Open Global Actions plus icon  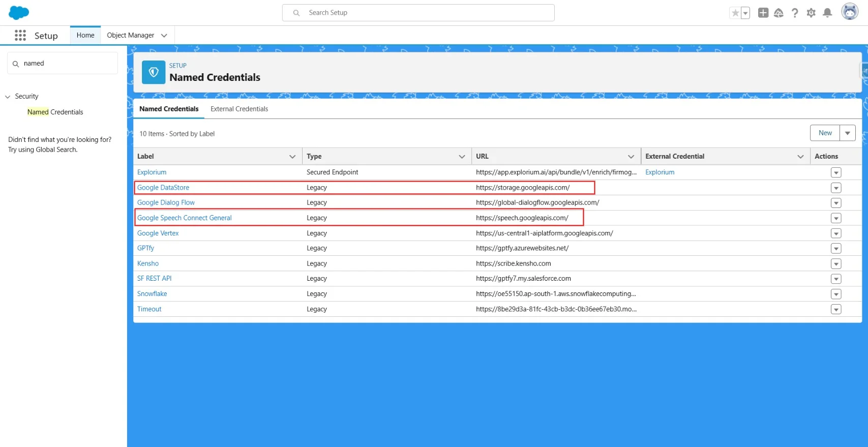coord(763,13)
